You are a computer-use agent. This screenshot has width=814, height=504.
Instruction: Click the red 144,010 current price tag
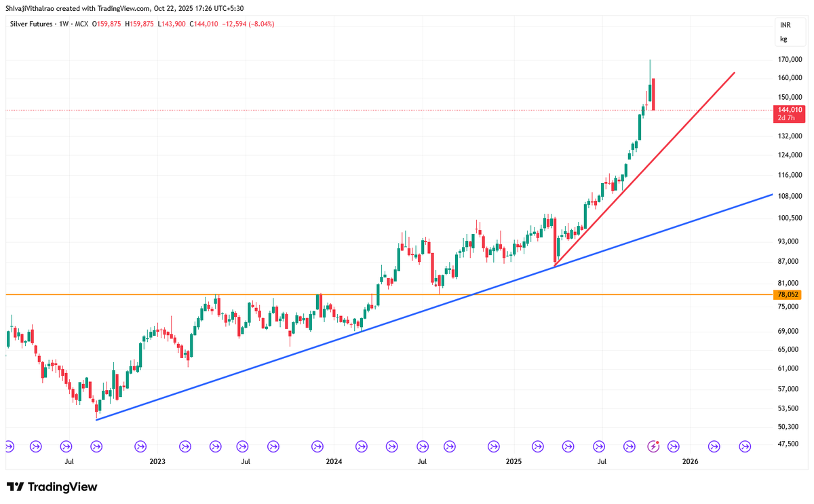click(x=790, y=109)
